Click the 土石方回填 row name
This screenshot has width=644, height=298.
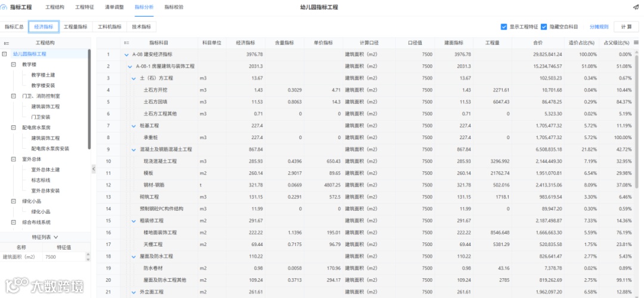click(x=155, y=102)
